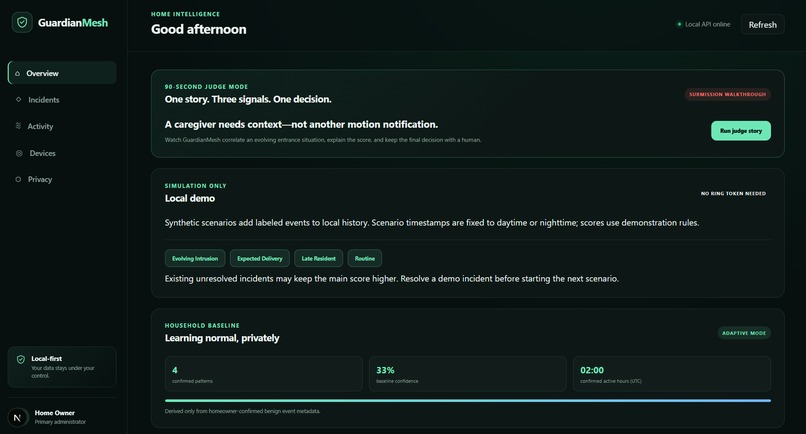Click the baseline confidence progress bar
806x434 pixels.
point(468,401)
